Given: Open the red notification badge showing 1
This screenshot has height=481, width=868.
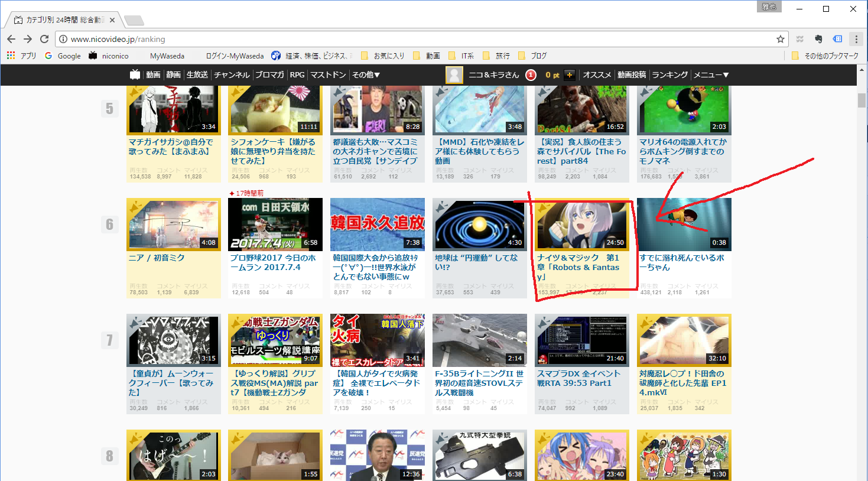Looking at the screenshot, I should (531, 74).
